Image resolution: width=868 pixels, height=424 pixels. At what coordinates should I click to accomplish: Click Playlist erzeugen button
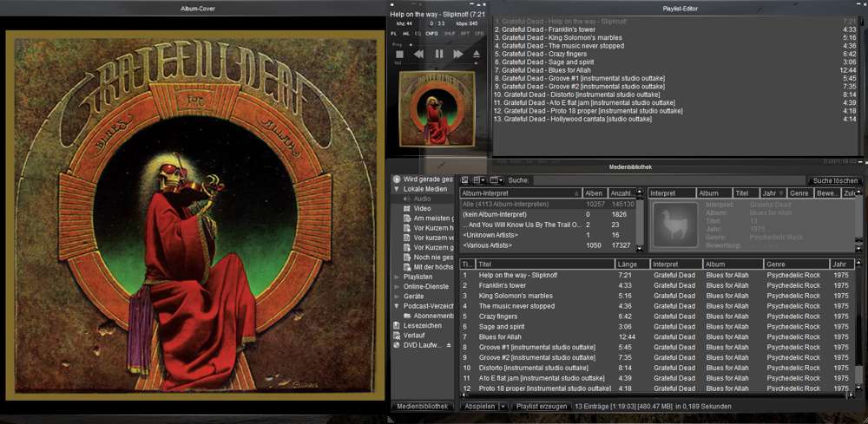(542, 406)
